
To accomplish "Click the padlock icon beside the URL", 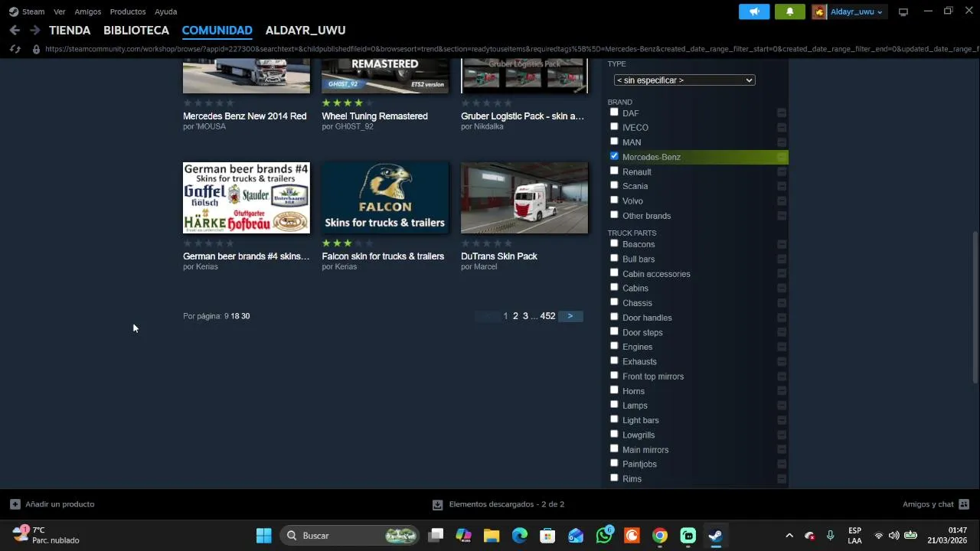I will (x=35, y=49).
